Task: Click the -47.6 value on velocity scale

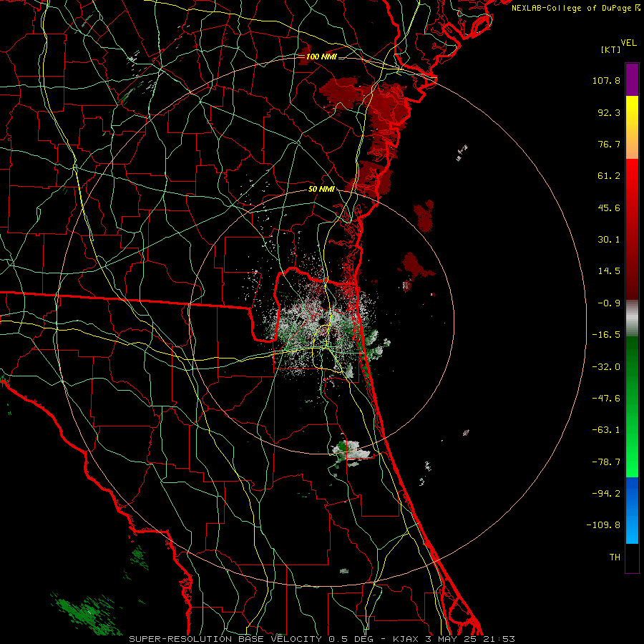Action: tap(606, 399)
